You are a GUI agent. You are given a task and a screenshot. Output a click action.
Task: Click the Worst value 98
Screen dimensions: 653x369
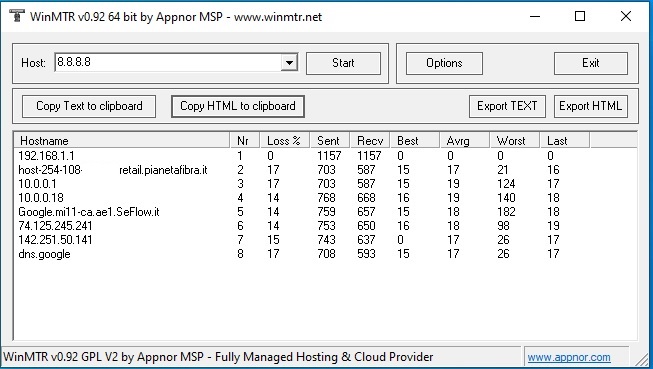(x=503, y=226)
